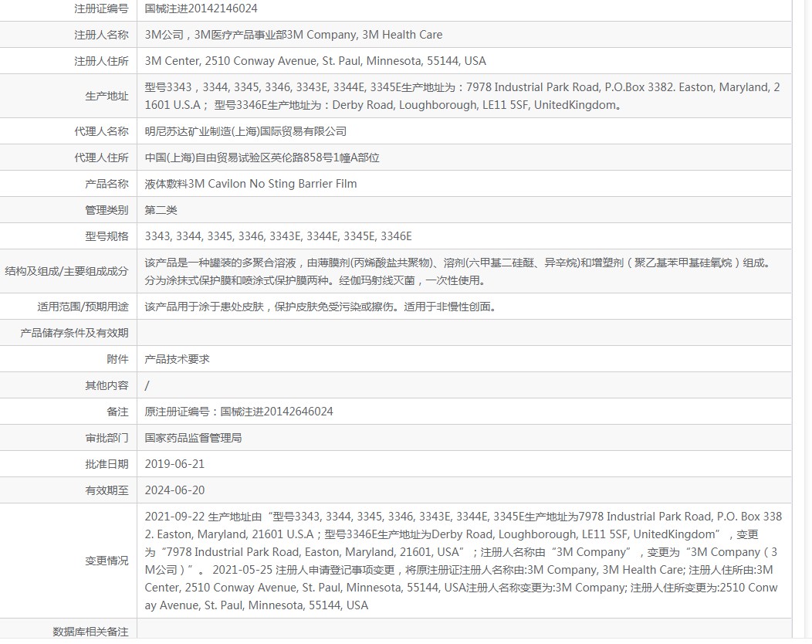
Task: Select the 结构及组成/主要组成成分 label
Action: click(x=66, y=272)
